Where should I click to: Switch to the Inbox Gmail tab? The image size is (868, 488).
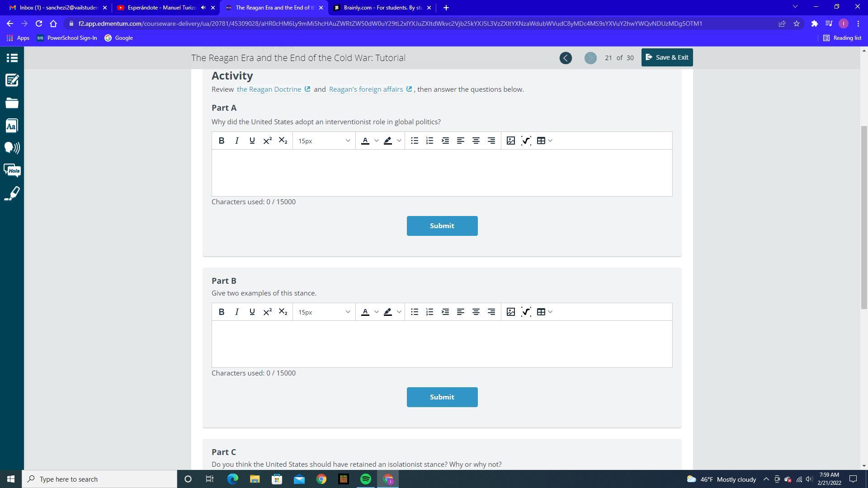58,8
